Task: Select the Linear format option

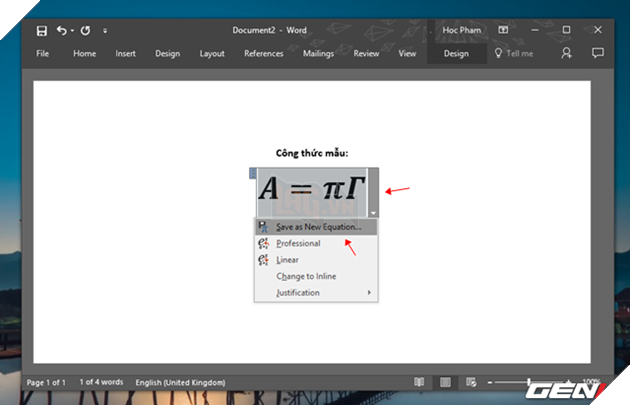Action: click(x=316, y=260)
